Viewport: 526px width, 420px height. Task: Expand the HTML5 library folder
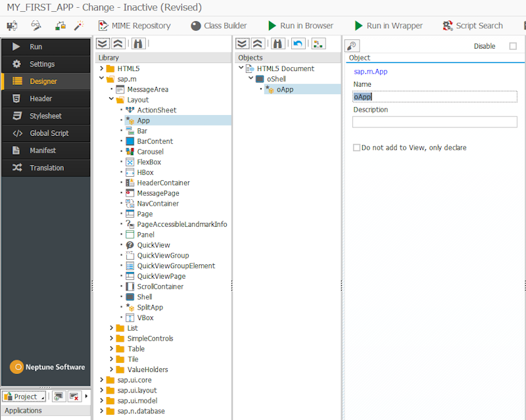[101, 68]
